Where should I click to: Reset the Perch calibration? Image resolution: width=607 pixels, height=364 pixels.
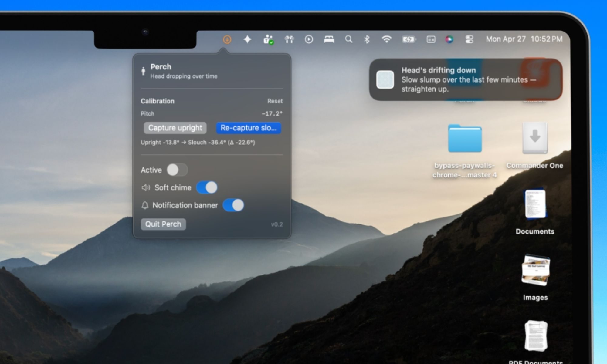[x=275, y=101]
